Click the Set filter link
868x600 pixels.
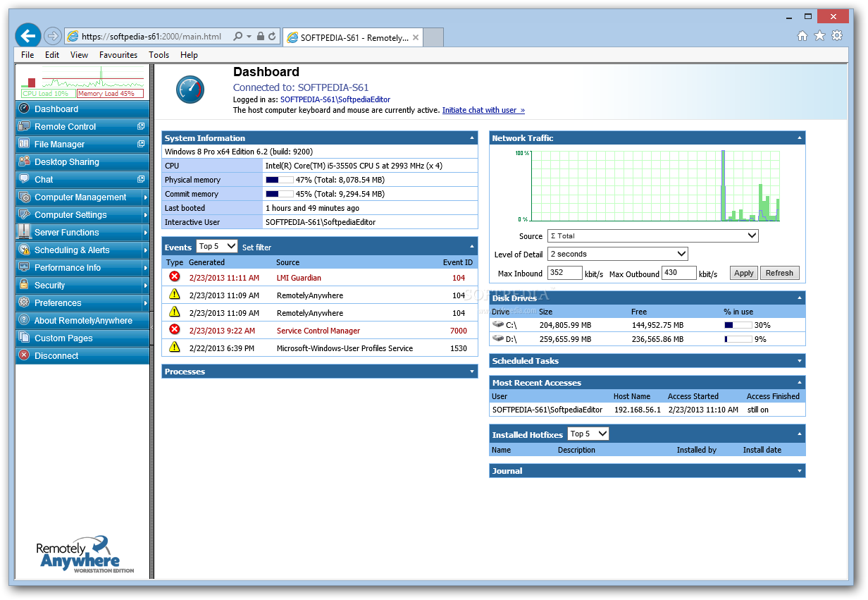pyautogui.click(x=256, y=247)
